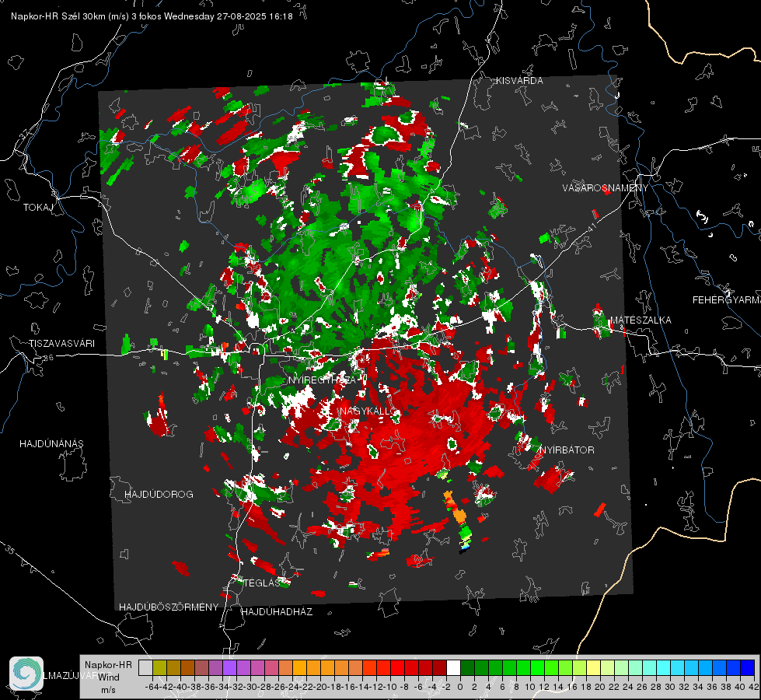The width and height of the screenshot is (761, 700).
Task: Click the 20 legend tick value
Action: click(x=600, y=687)
